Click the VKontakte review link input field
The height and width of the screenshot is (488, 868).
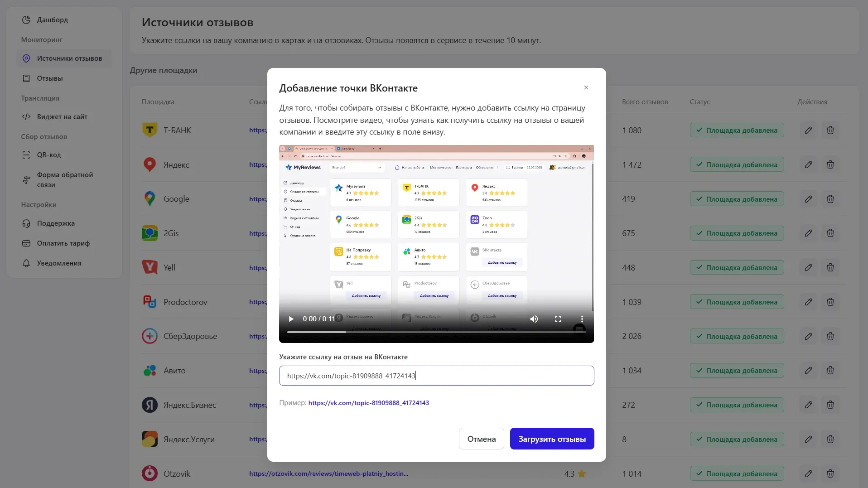(x=436, y=376)
